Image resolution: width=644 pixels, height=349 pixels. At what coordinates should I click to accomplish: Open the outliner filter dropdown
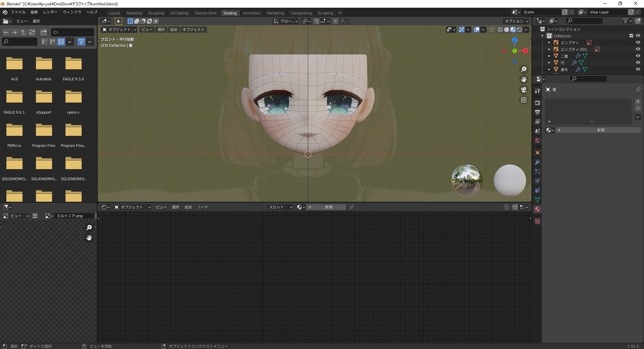[x=628, y=21]
